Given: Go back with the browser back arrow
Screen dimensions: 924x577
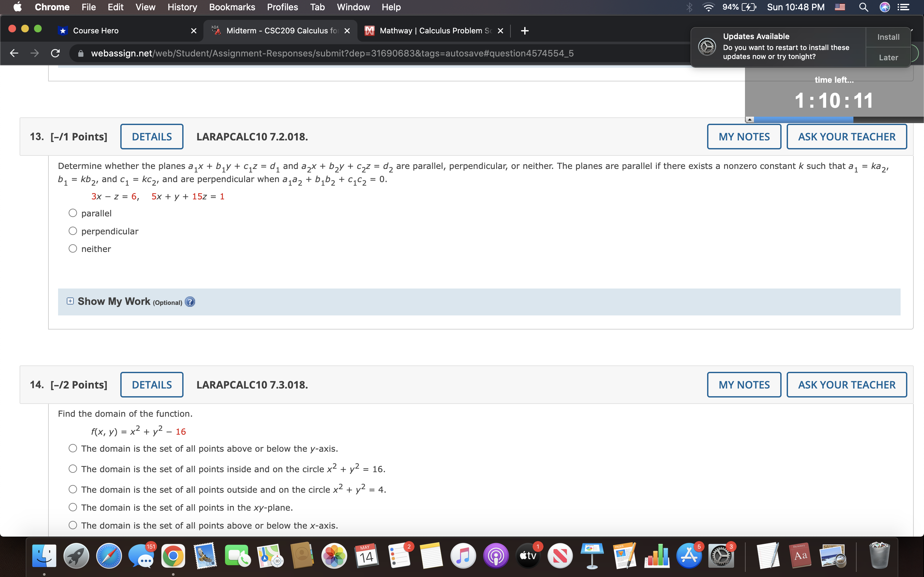Looking at the screenshot, I should [x=14, y=53].
